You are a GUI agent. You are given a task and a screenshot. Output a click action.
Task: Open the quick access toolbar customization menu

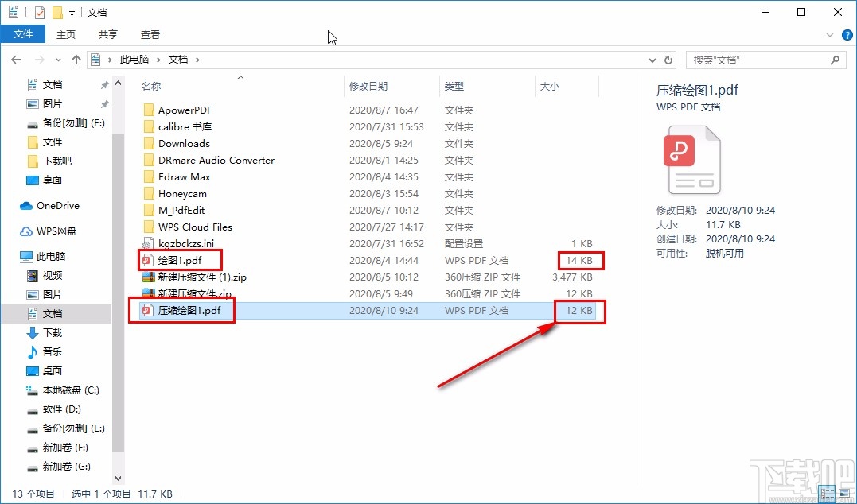(70, 13)
